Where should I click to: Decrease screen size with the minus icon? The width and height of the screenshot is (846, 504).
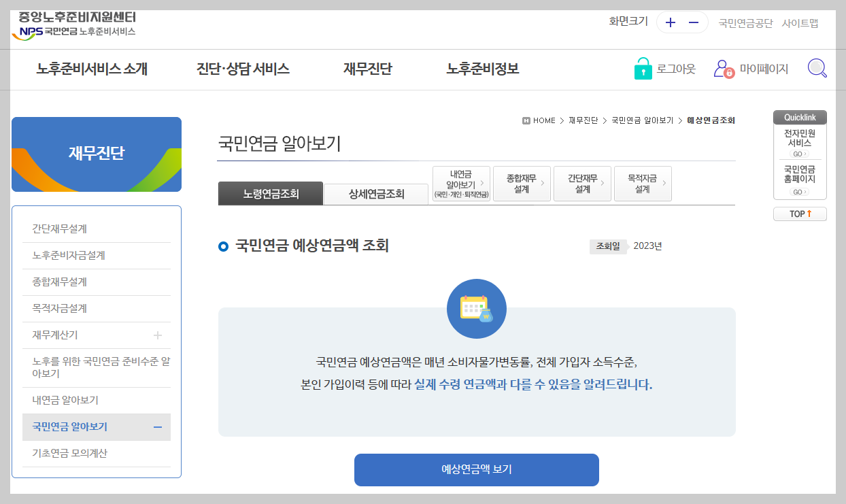click(x=694, y=22)
